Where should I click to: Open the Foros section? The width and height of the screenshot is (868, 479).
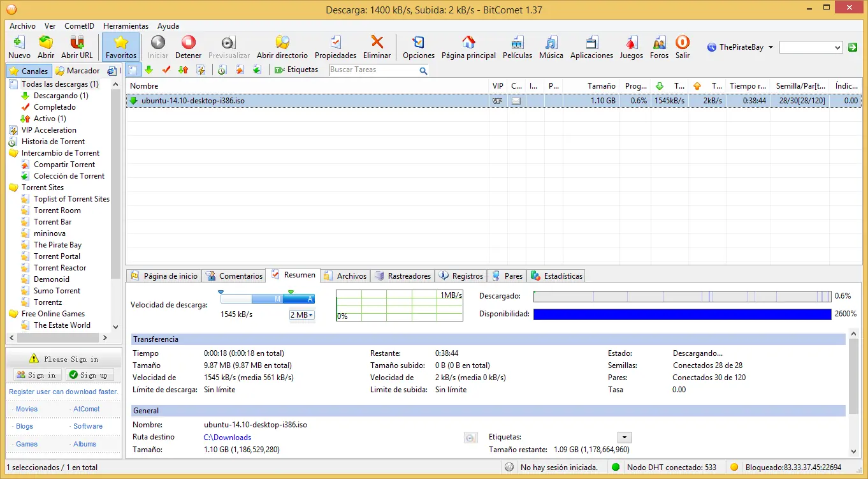[660, 47]
